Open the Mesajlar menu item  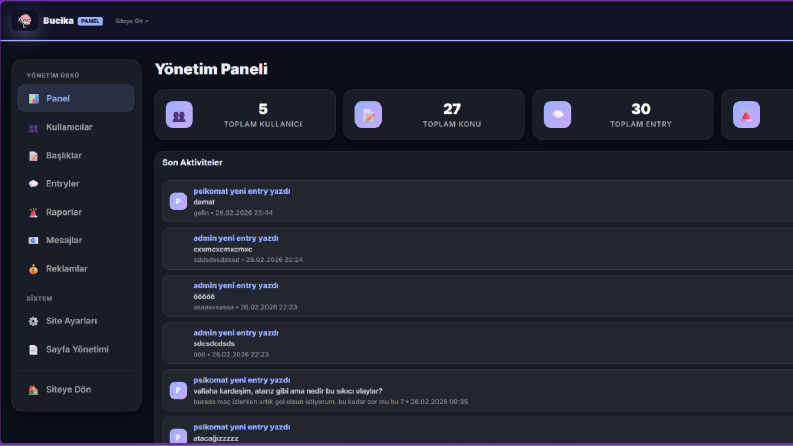[x=76, y=240]
